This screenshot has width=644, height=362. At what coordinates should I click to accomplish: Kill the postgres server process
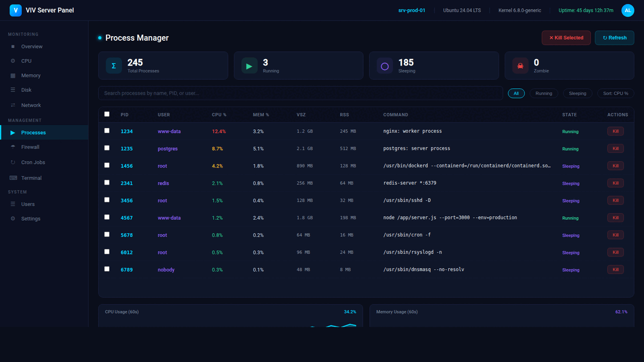point(615,148)
